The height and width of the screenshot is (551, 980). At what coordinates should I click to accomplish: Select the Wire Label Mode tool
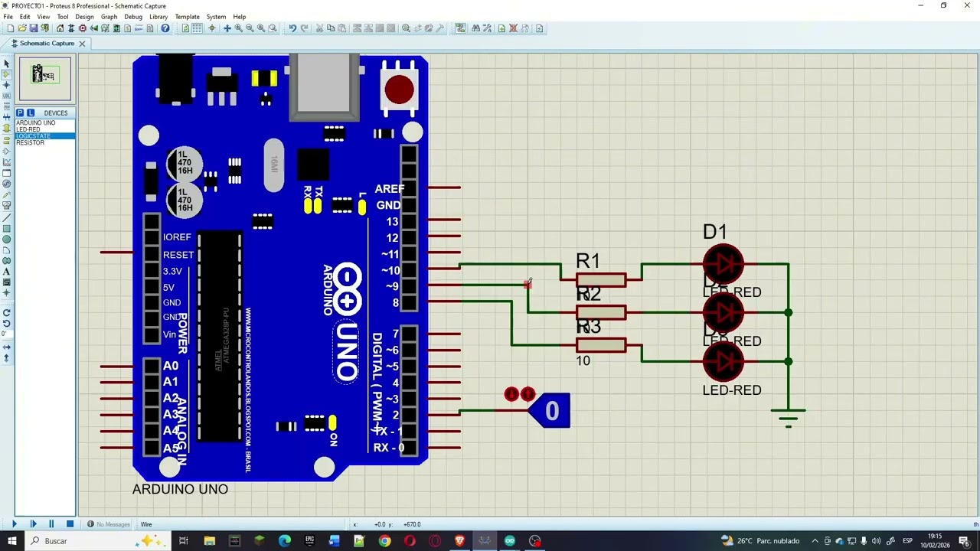click(x=6, y=96)
